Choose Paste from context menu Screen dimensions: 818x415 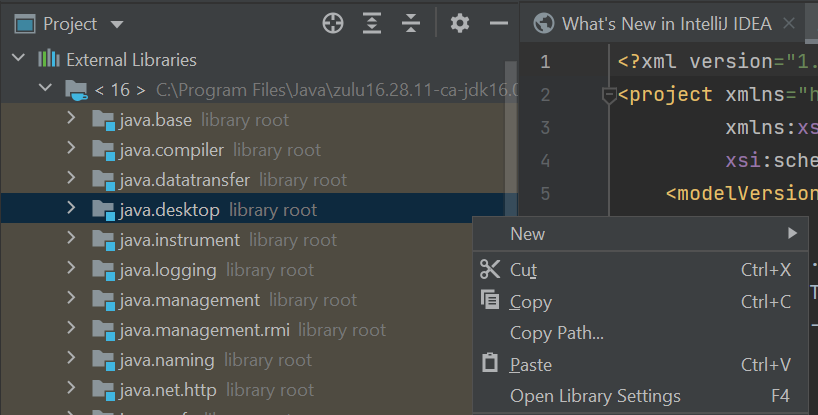click(640, 365)
